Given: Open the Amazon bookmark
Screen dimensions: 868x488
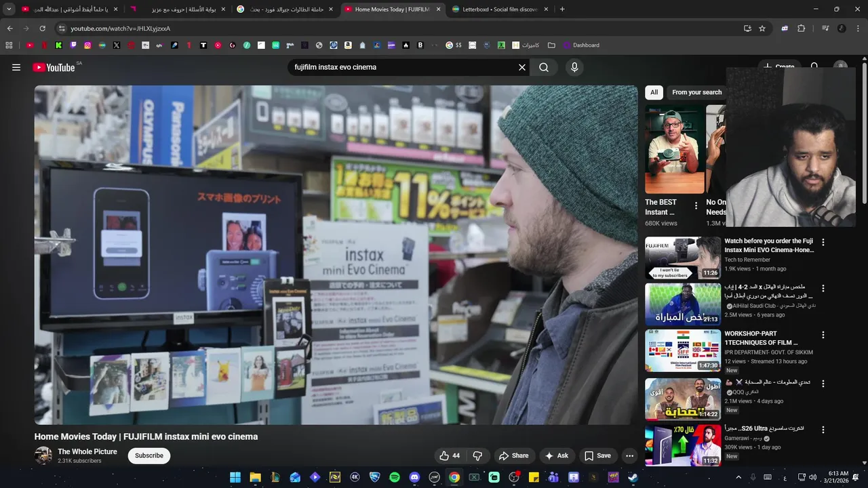Looking at the screenshot, I should [348, 45].
